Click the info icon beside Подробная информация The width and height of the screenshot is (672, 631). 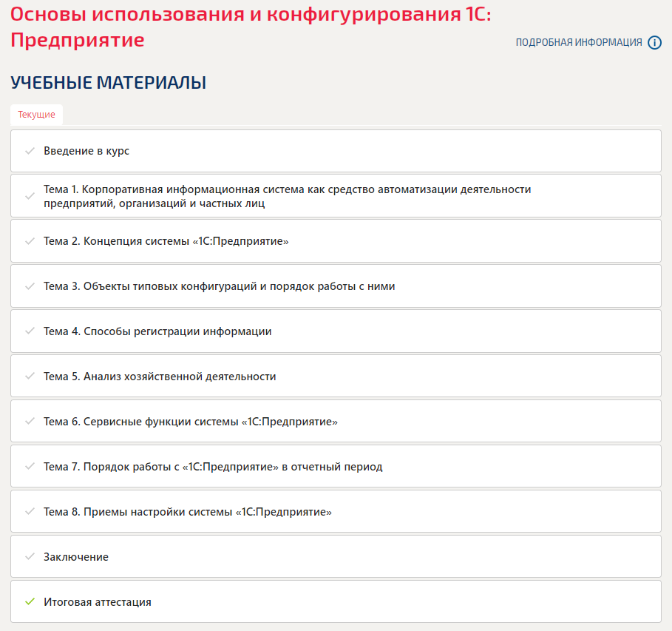[654, 42]
